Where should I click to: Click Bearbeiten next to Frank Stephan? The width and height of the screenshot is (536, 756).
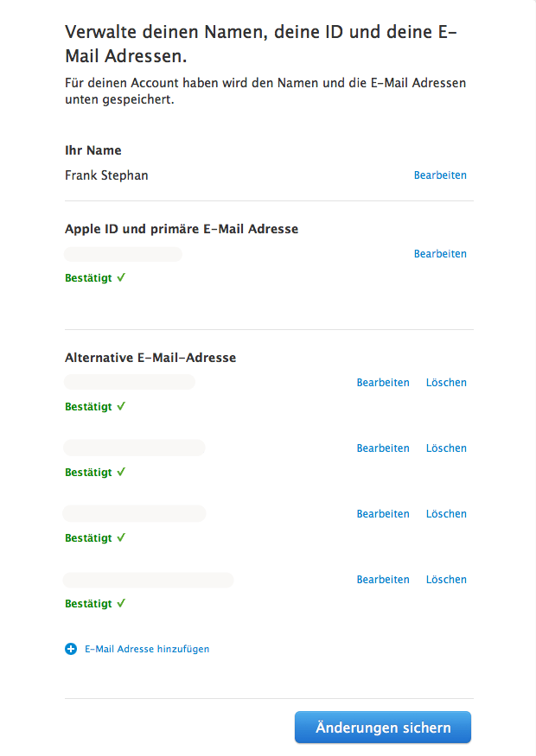coord(440,175)
